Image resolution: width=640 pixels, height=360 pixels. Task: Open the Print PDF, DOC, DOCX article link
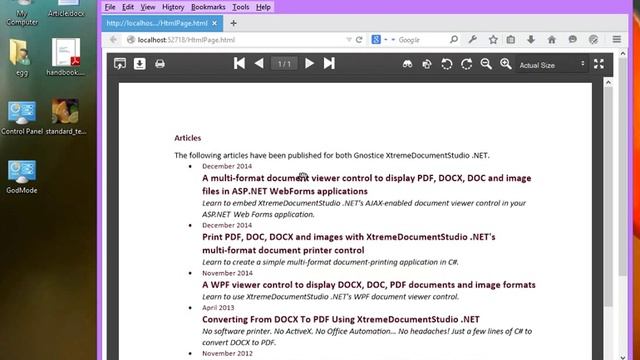[x=349, y=243]
